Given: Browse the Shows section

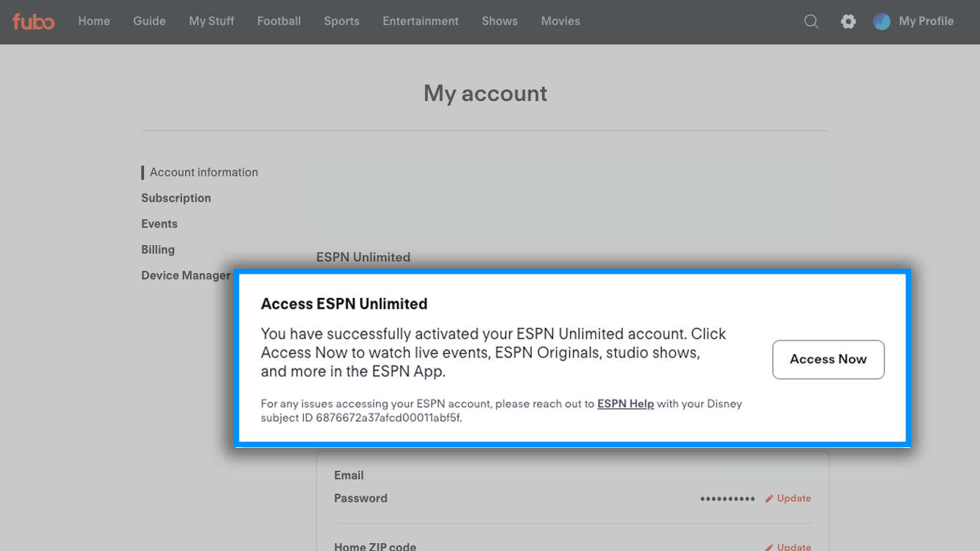Looking at the screenshot, I should point(500,21).
